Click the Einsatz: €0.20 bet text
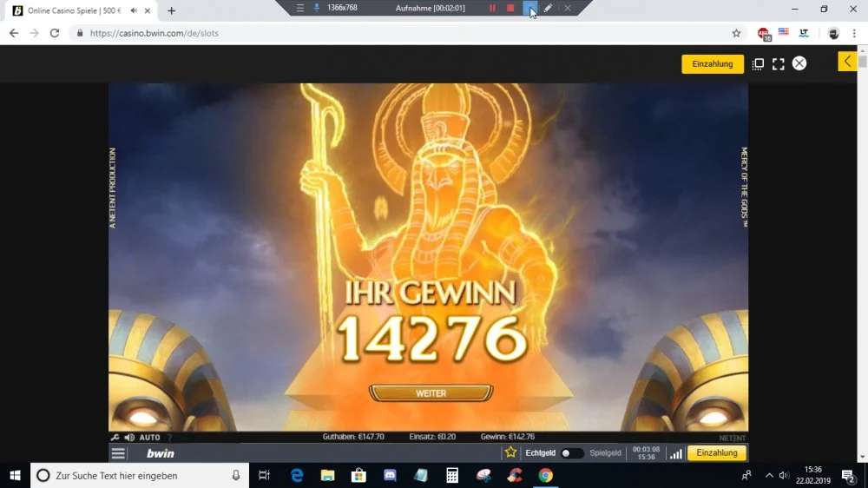 point(432,437)
